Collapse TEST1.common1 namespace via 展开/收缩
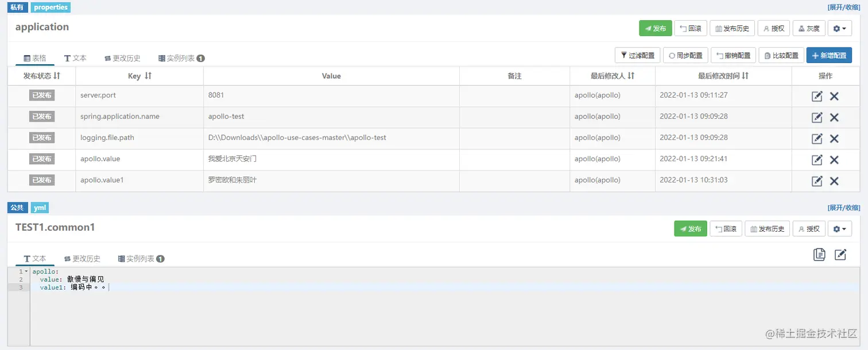Screen dimensions: 868x350 coord(843,208)
